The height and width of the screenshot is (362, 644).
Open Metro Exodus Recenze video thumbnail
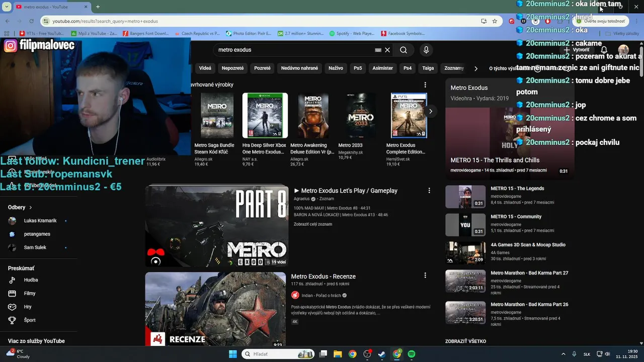pos(215,309)
